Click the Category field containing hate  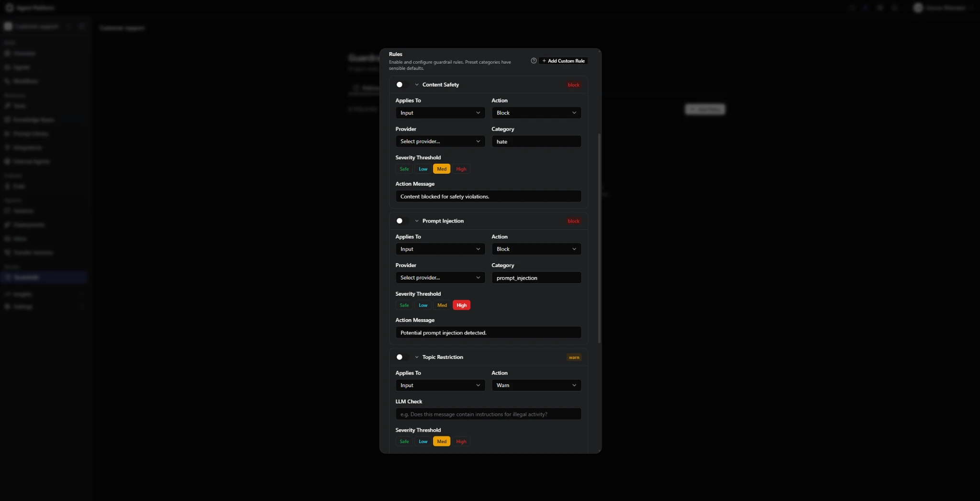click(536, 142)
